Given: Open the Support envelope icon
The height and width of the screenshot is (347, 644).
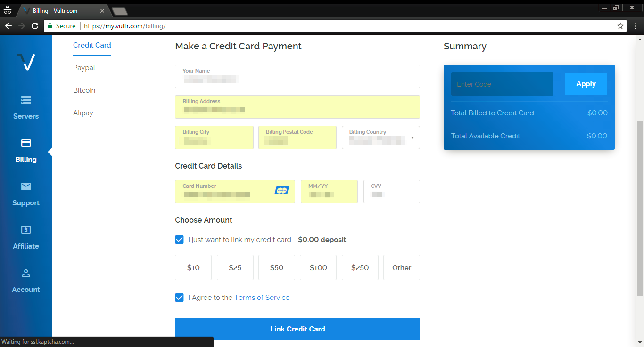Looking at the screenshot, I should click(x=26, y=186).
